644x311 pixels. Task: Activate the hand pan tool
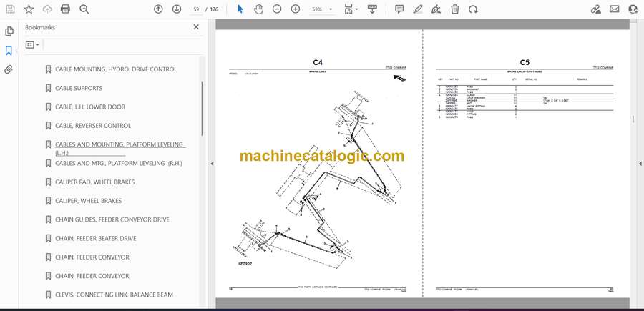[x=258, y=9]
